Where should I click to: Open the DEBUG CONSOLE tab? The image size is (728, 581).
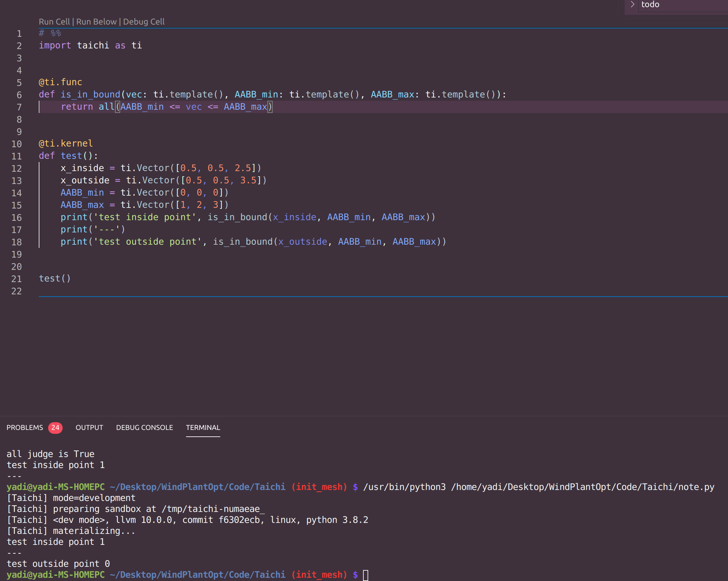[144, 427]
